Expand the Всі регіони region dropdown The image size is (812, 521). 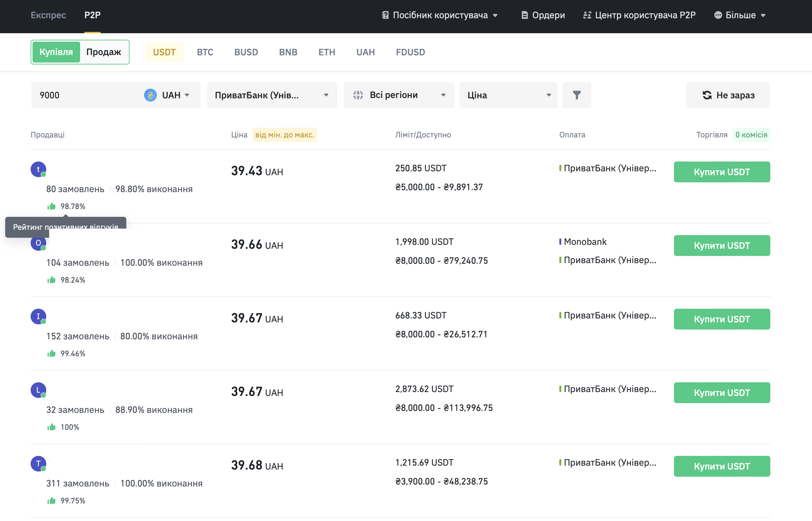click(399, 95)
